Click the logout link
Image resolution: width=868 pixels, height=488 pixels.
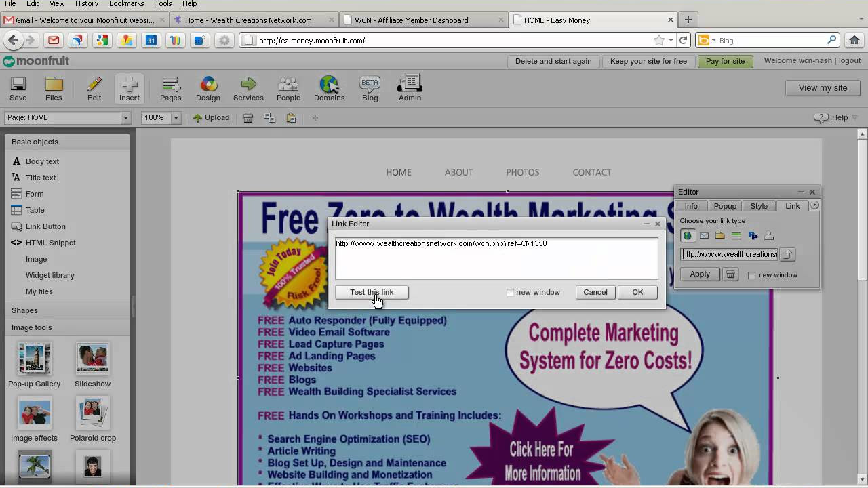[850, 60]
